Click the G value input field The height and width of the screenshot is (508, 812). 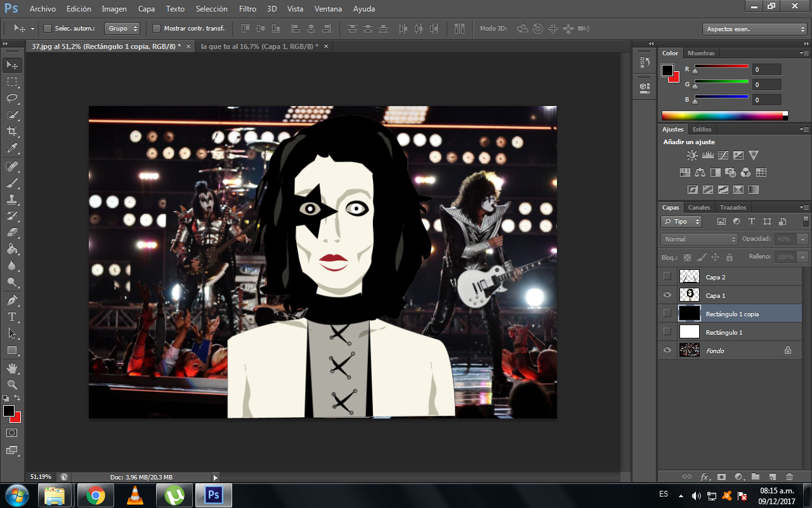767,84
